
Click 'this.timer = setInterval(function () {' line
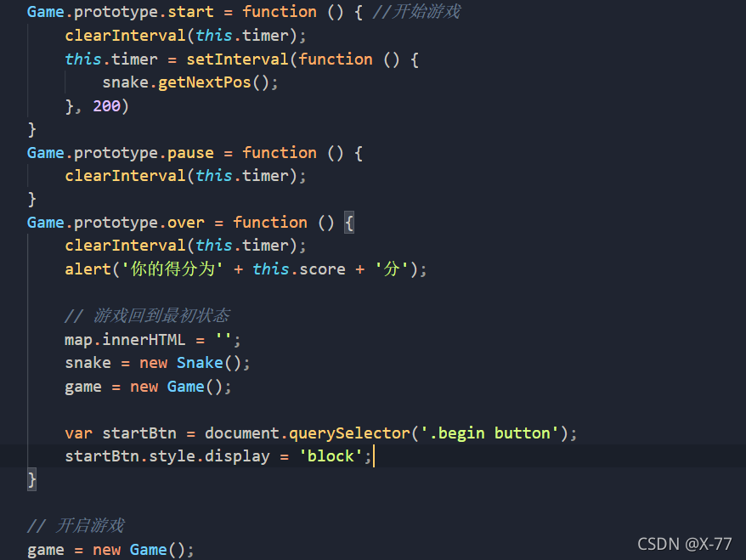pyautogui.click(x=241, y=59)
